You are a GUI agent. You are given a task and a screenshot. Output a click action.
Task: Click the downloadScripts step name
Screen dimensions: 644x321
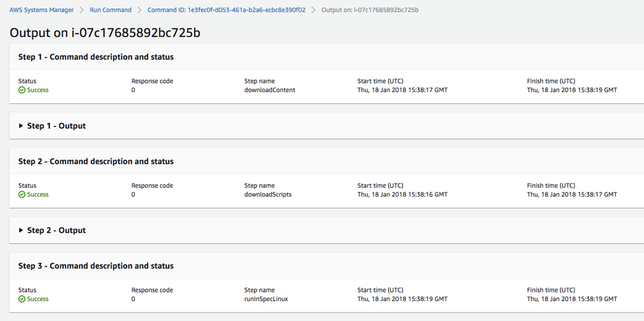[268, 195]
